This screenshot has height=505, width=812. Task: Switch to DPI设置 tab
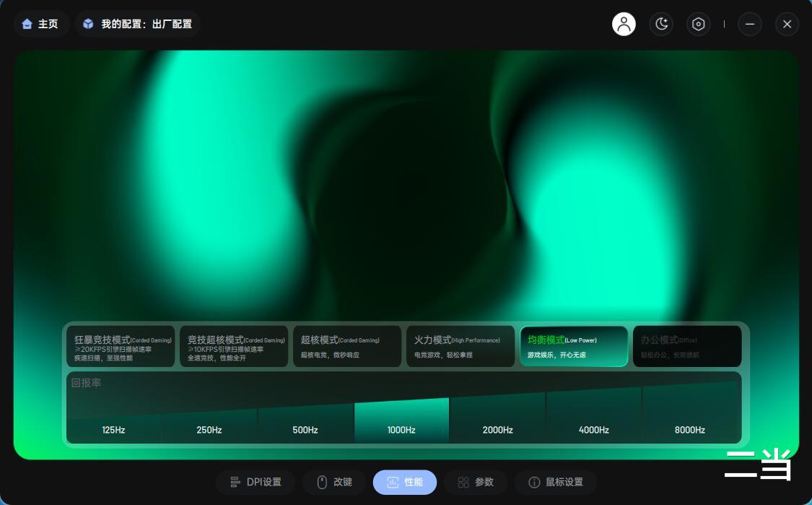coord(256,482)
